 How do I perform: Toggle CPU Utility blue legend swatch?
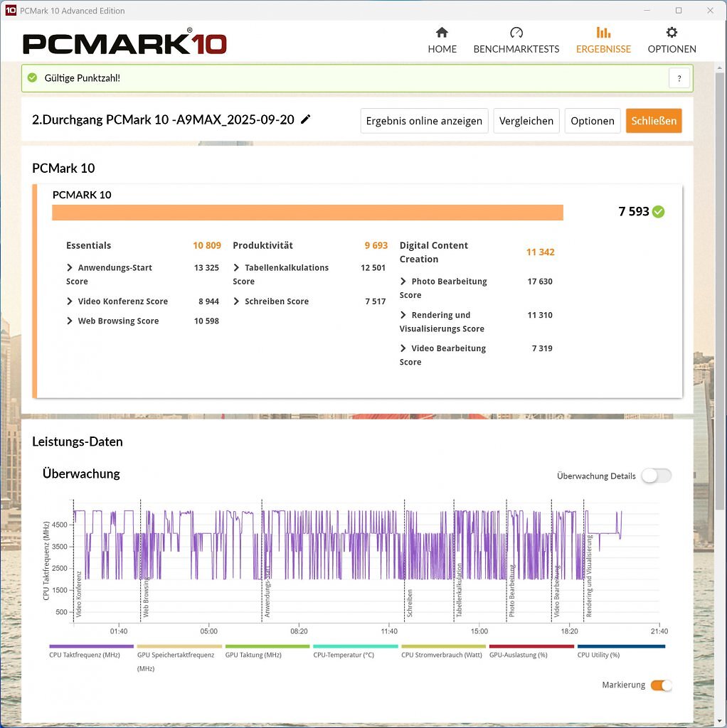(x=621, y=646)
